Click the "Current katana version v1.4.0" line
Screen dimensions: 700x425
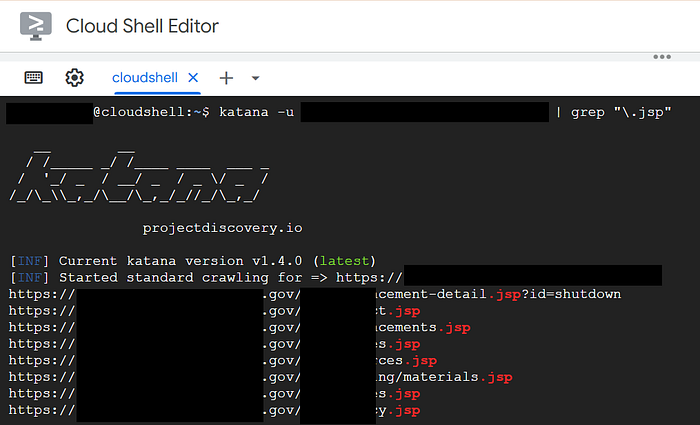[193, 261]
